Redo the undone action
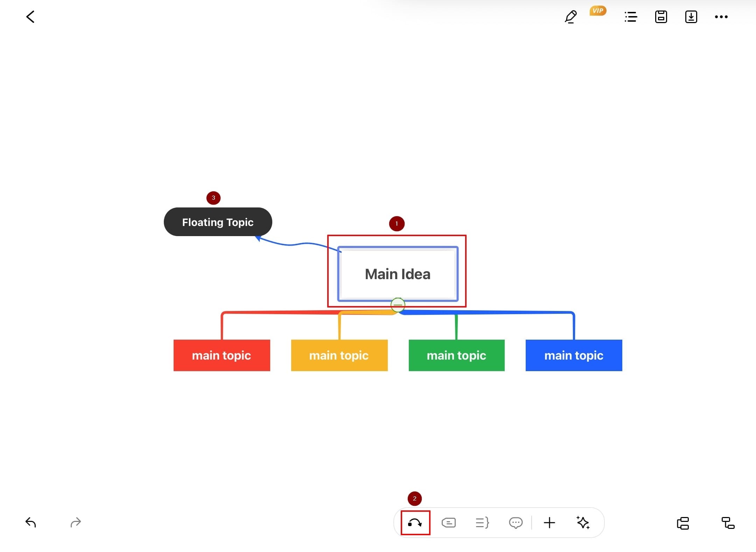The height and width of the screenshot is (552, 756). (76, 523)
